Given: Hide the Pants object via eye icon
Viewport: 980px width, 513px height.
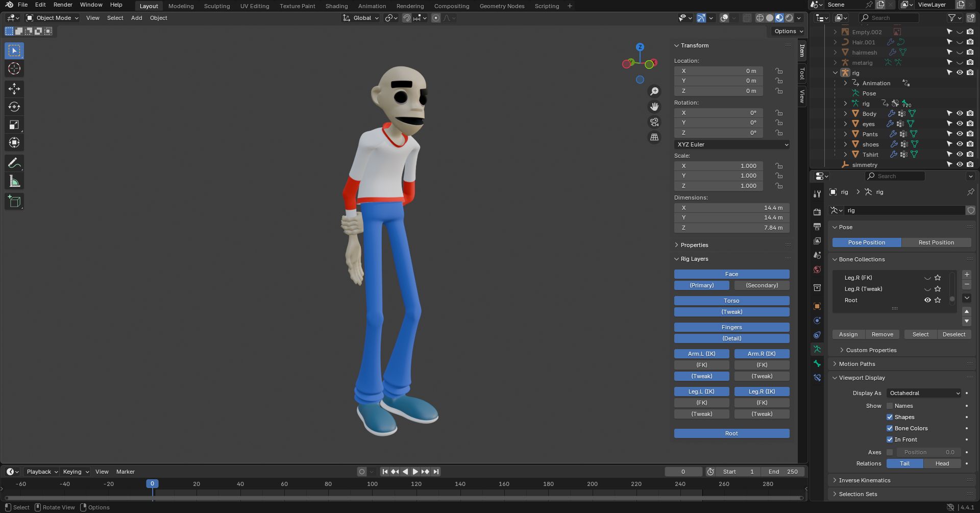Looking at the screenshot, I should [x=960, y=134].
